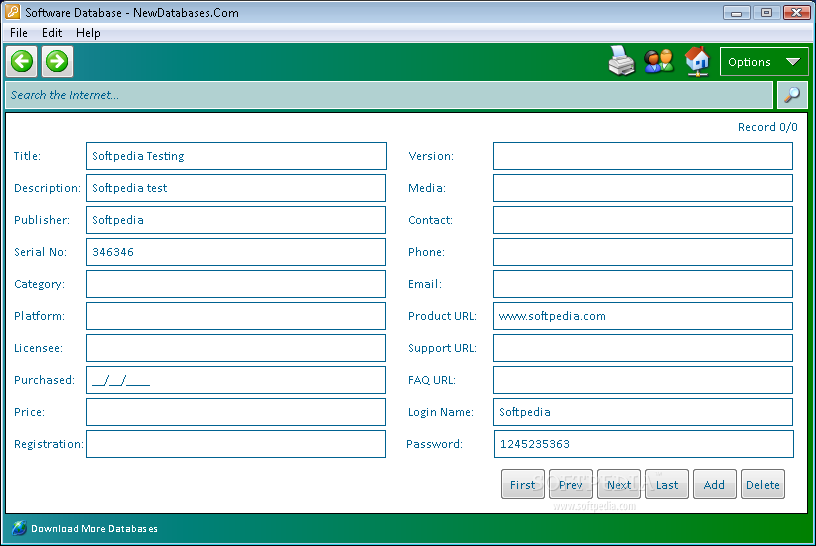
Task: Open the users/contacts icon
Action: (x=659, y=61)
